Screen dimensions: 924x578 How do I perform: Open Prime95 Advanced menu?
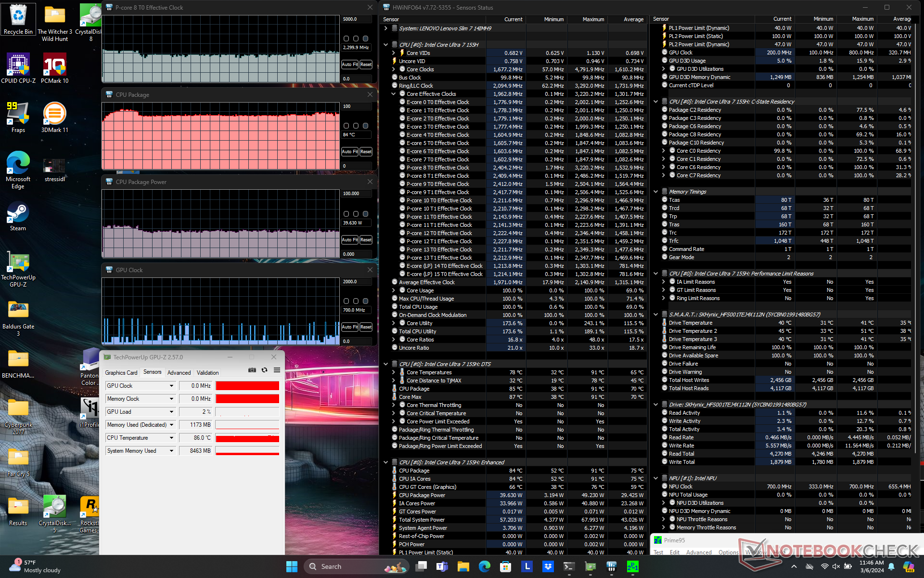click(699, 552)
